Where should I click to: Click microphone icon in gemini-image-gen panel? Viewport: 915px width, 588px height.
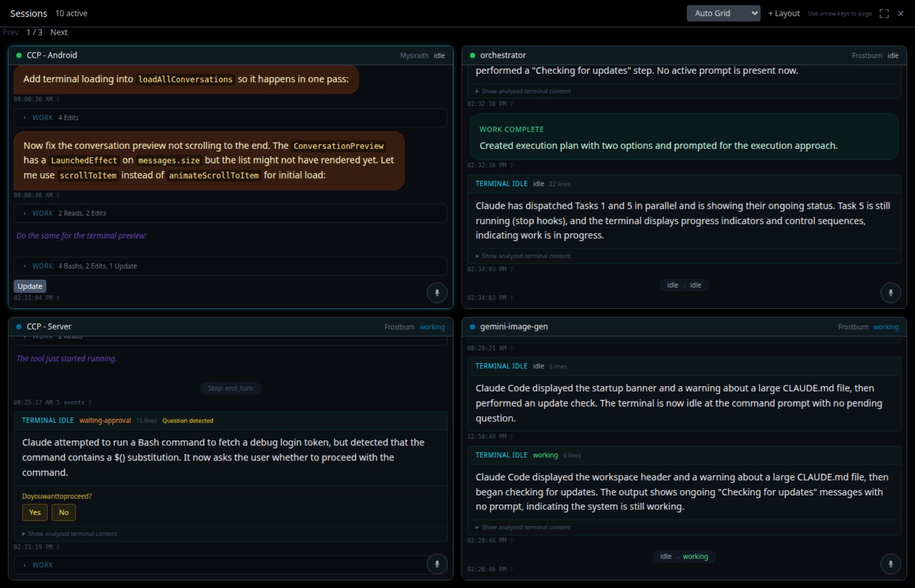pos(890,564)
